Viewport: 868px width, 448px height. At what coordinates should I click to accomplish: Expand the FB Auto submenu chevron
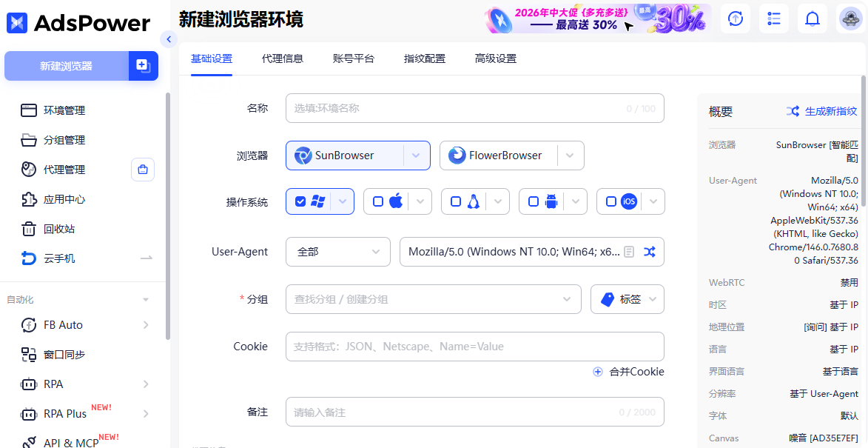(x=146, y=325)
